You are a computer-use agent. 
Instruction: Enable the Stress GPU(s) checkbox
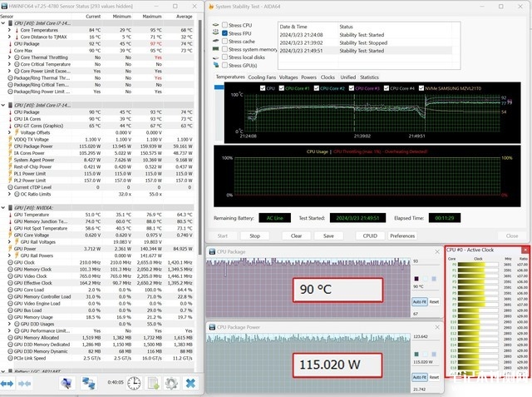(224, 65)
